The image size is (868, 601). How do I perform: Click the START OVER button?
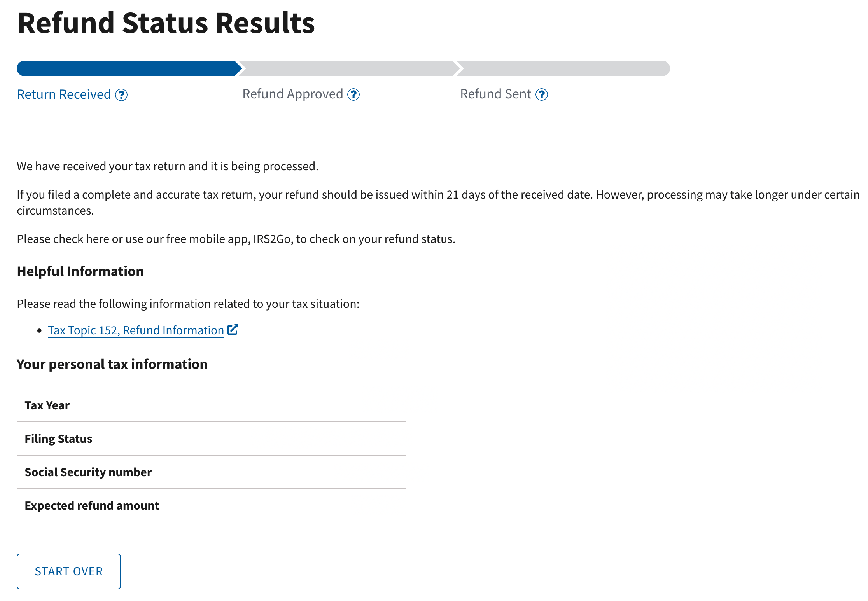coord(68,571)
